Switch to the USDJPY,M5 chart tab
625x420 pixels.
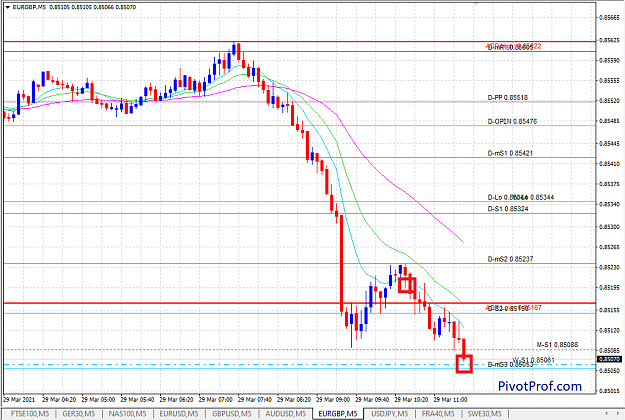coord(389,414)
